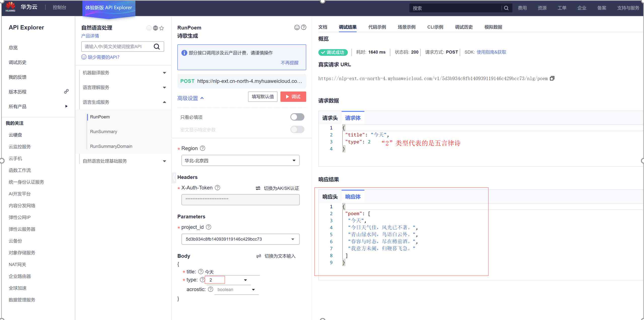Viewport: 644px width, 320px height.
Task: Click the title parameter help icon
Action: [201, 271]
